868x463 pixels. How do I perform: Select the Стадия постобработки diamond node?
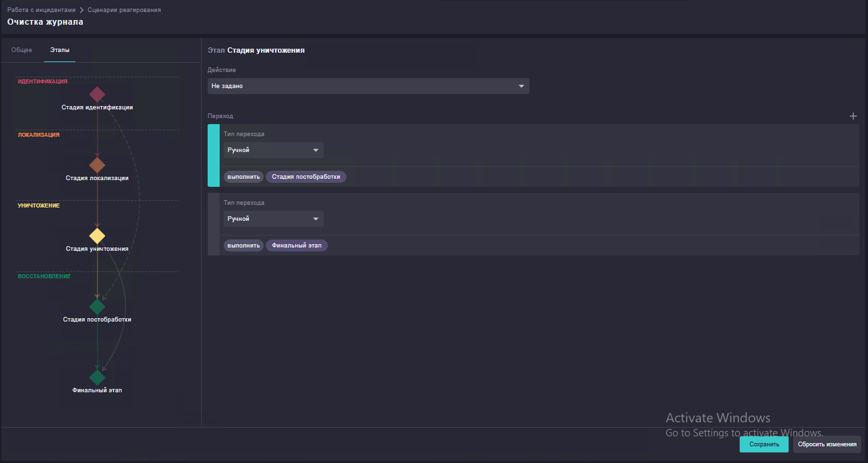coord(97,307)
